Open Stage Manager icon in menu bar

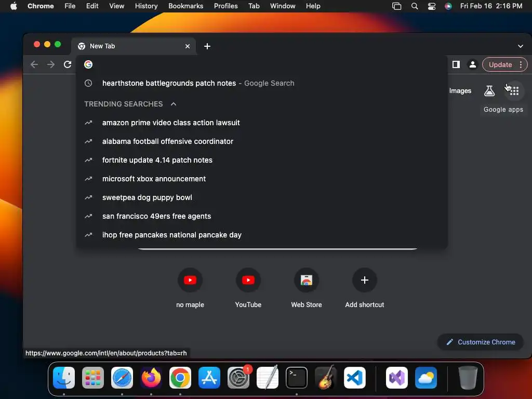pyautogui.click(x=396, y=6)
